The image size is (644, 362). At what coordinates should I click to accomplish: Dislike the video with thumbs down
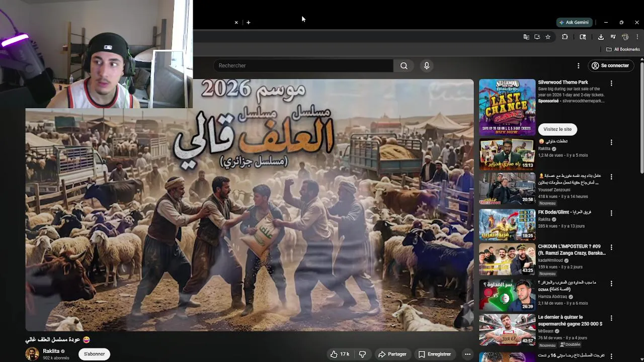(x=362, y=354)
